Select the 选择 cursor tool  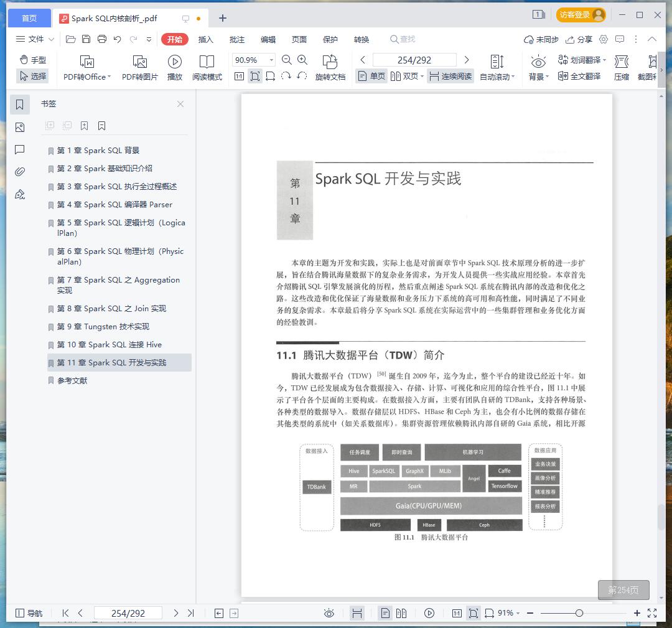(x=33, y=77)
